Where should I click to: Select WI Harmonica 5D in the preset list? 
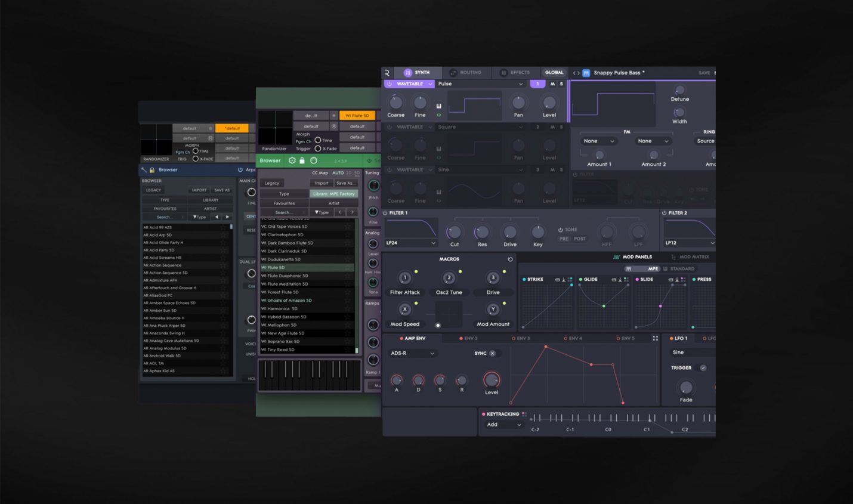[x=285, y=308]
